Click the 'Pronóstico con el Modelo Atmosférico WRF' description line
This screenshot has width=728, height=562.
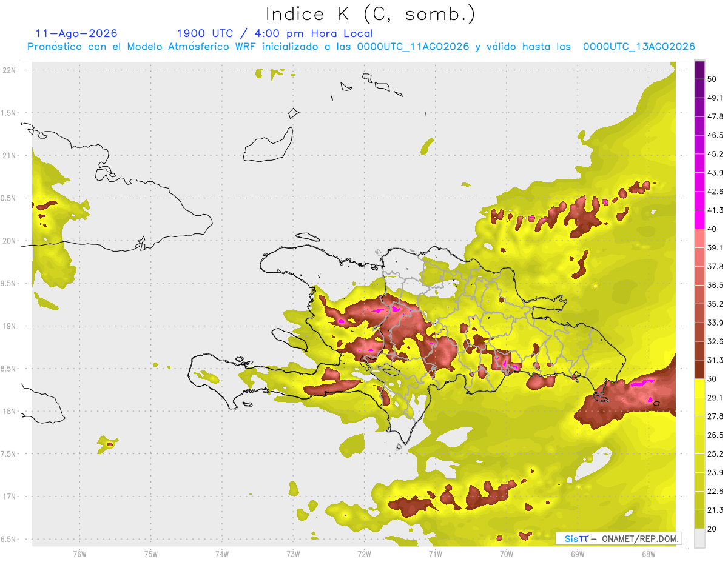pos(361,47)
